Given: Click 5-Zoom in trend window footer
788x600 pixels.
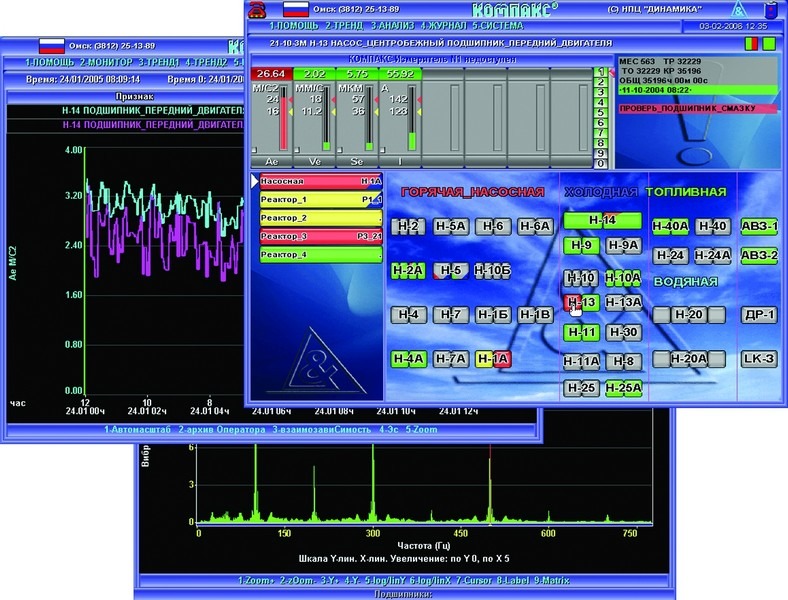Looking at the screenshot, I should pyautogui.click(x=422, y=430).
